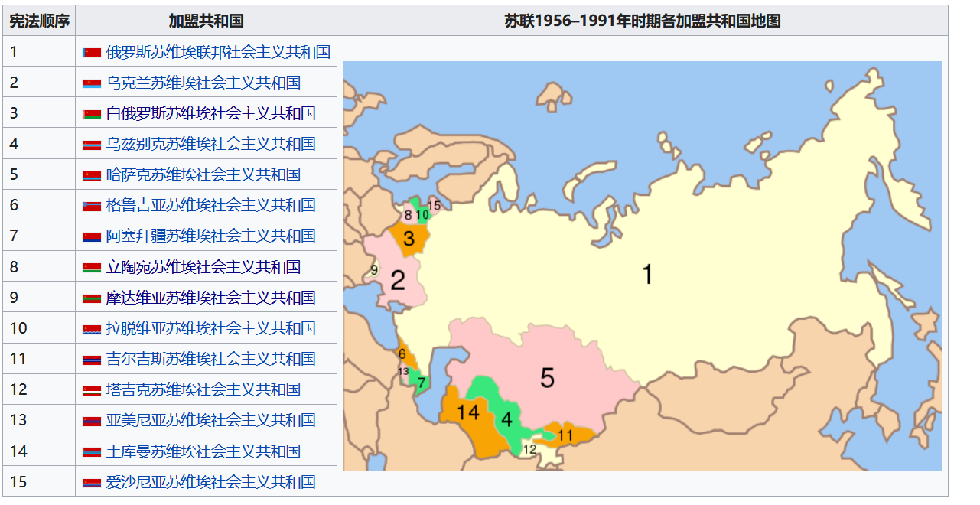Viewport: 980px width, 505px height.
Task: Click region 12 on the map
Action: coord(529,450)
